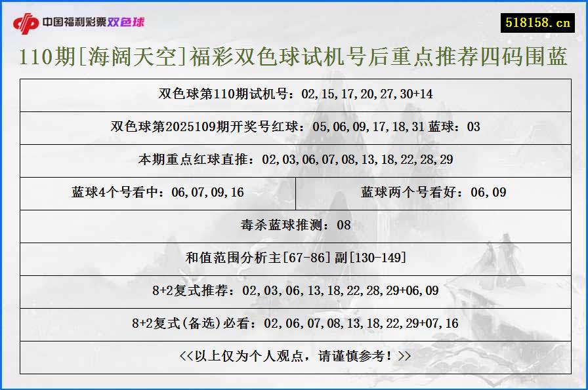Click the 本期重点红球直推 row

(294, 160)
